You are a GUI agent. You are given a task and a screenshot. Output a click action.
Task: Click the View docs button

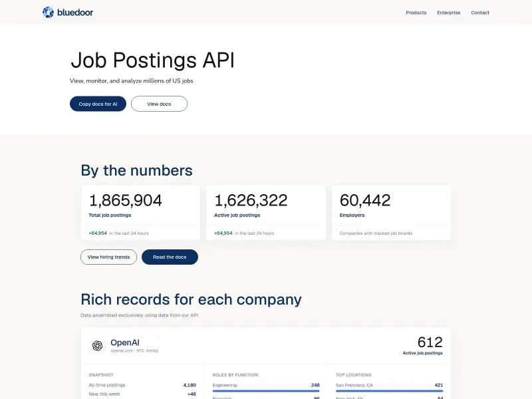coord(159,104)
